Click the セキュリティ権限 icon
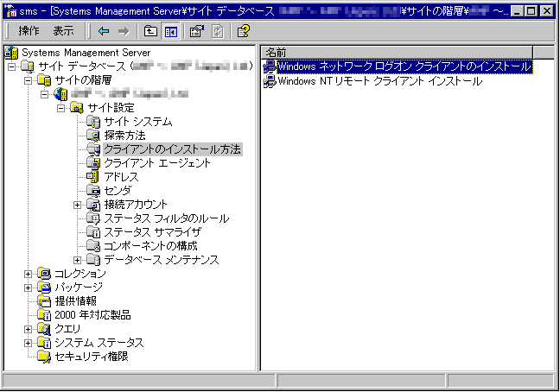 pyautogui.click(x=44, y=357)
